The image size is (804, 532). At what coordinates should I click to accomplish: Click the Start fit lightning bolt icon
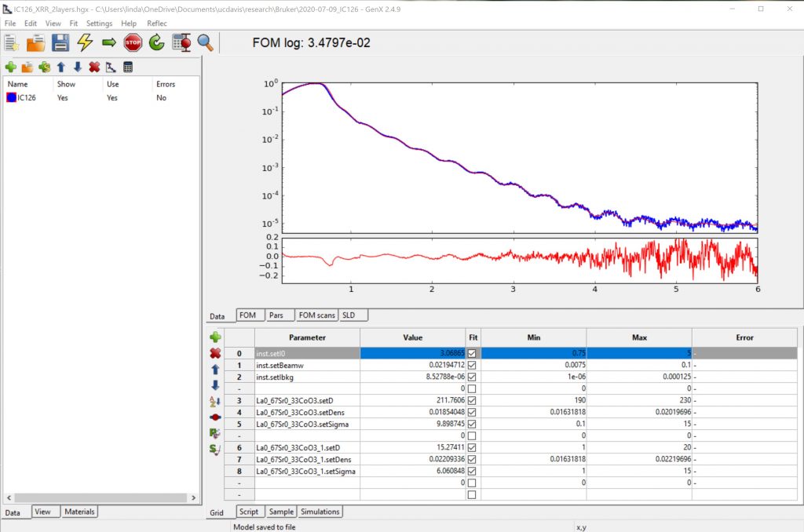85,43
